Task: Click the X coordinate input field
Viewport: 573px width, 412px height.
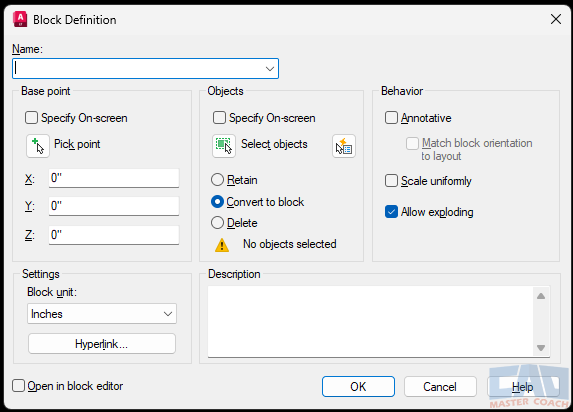Action: (x=114, y=178)
